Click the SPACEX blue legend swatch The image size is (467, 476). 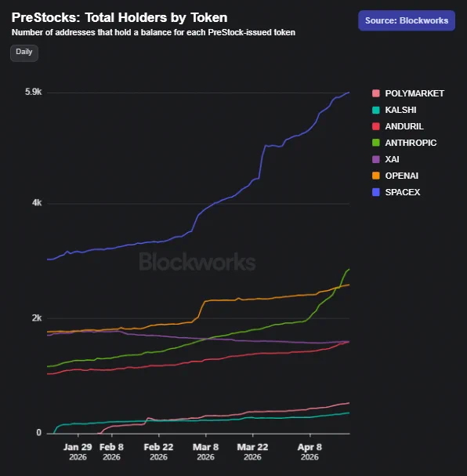(376, 192)
